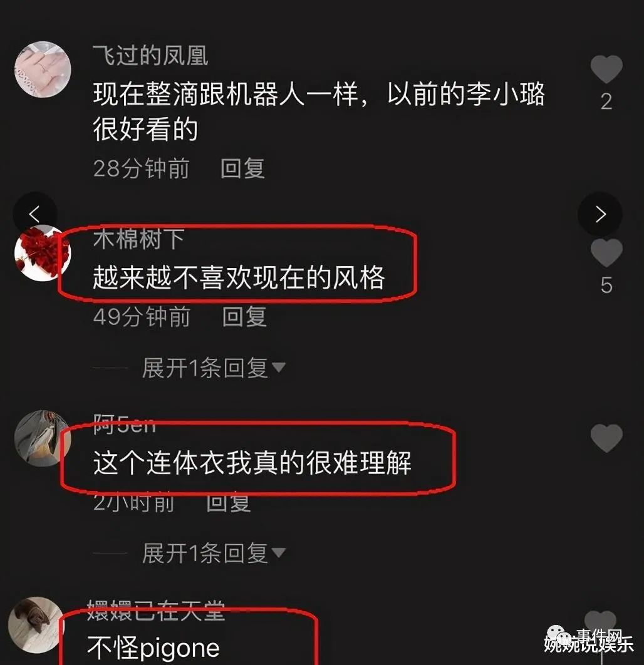Open username 飞过的凤凰
The image size is (644, 665).
pos(150,56)
